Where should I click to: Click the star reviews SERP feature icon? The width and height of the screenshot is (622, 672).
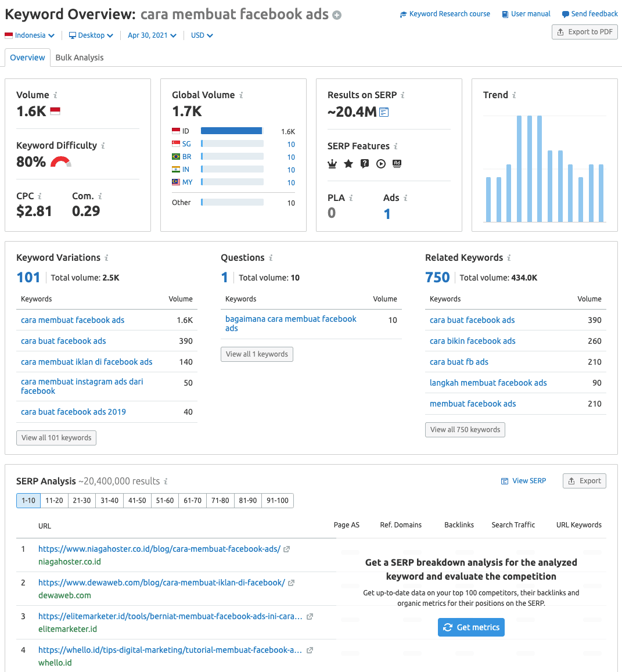click(x=348, y=164)
